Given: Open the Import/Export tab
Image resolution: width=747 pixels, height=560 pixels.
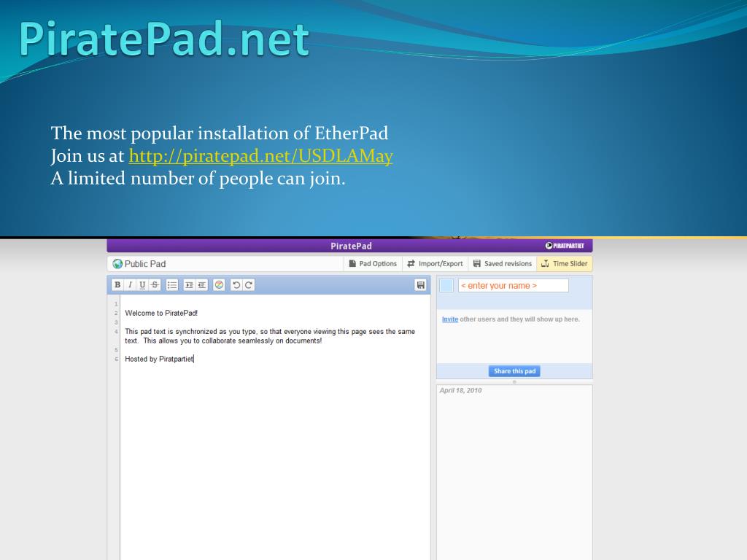Looking at the screenshot, I should [x=435, y=263].
